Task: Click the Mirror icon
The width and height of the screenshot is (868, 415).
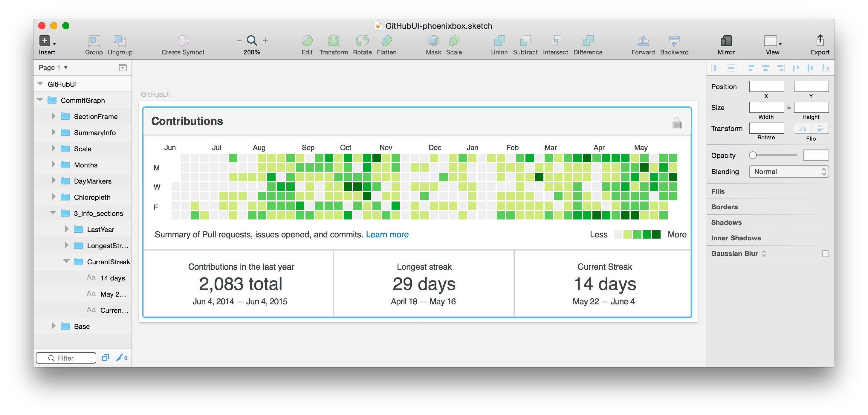Action: (726, 41)
